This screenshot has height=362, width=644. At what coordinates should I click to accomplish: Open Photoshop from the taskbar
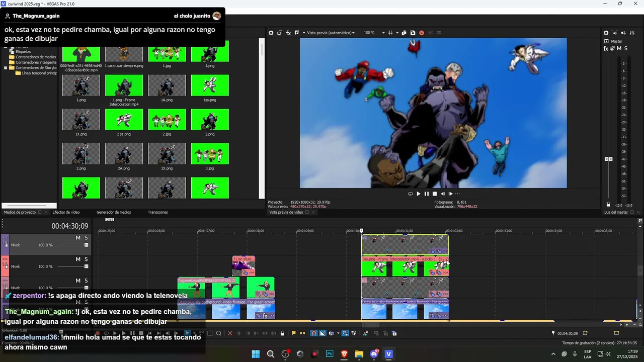pyautogui.click(x=330, y=354)
